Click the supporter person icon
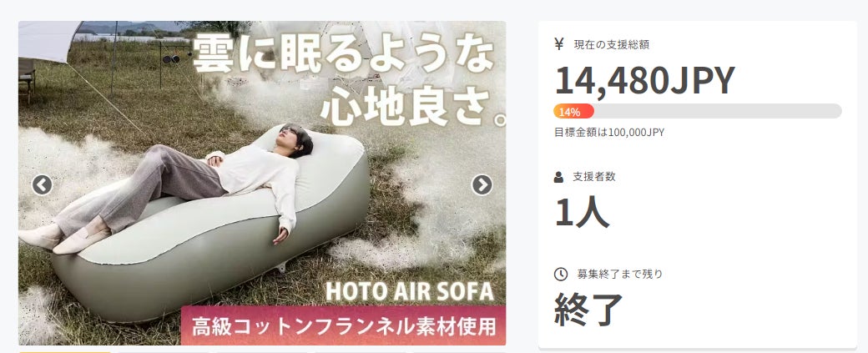868x353 pixels. coord(559,177)
